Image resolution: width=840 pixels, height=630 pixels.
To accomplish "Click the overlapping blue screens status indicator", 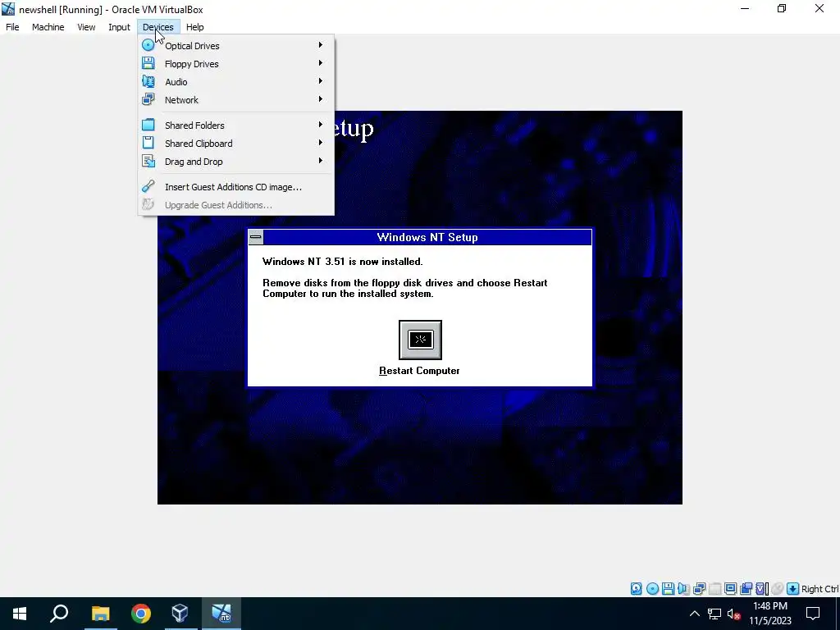I will tap(746, 589).
